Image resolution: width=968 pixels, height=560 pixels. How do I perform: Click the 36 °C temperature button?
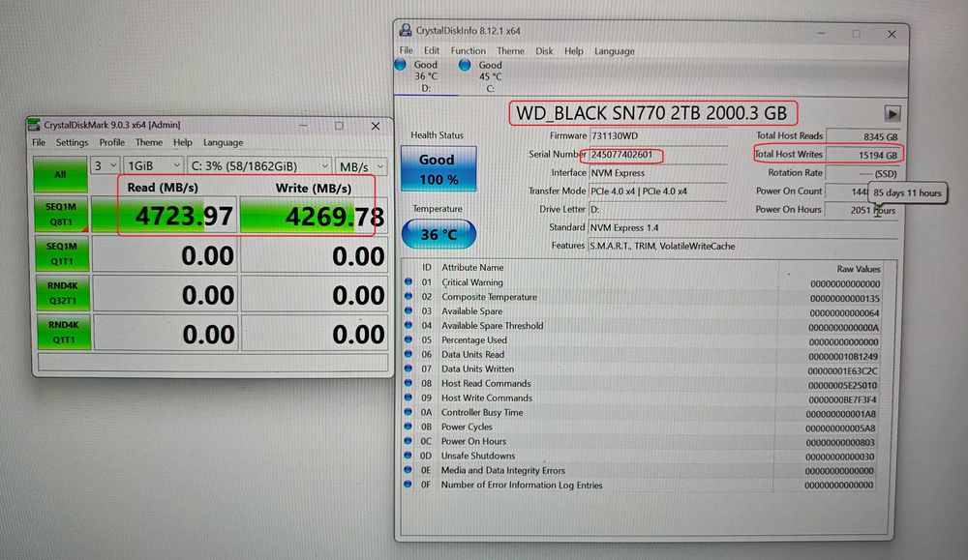pyautogui.click(x=439, y=234)
